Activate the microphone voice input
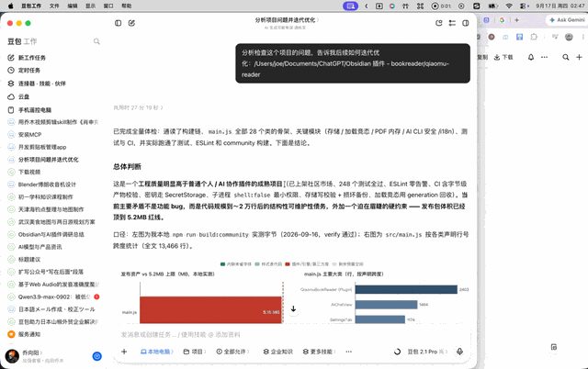Viewport: 588px width, 369px height. [x=459, y=352]
